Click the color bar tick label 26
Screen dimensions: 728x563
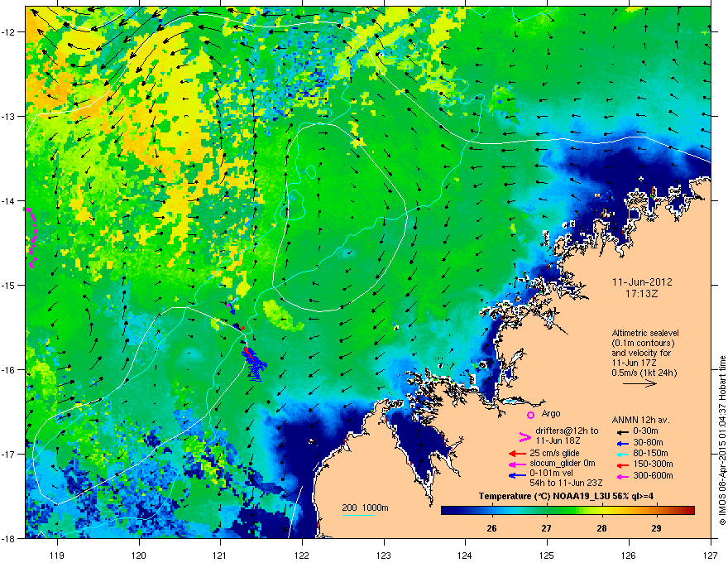491,528
